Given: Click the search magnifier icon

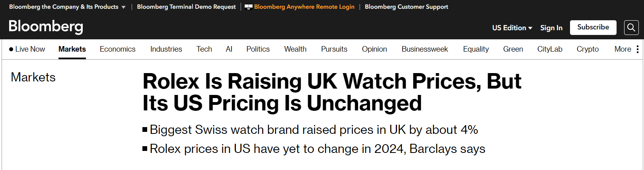Looking at the screenshot, I should point(631,27).
